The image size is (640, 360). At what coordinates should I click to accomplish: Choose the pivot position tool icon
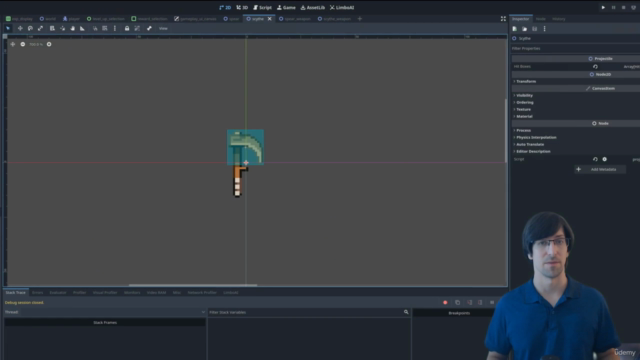pos(62,28)
